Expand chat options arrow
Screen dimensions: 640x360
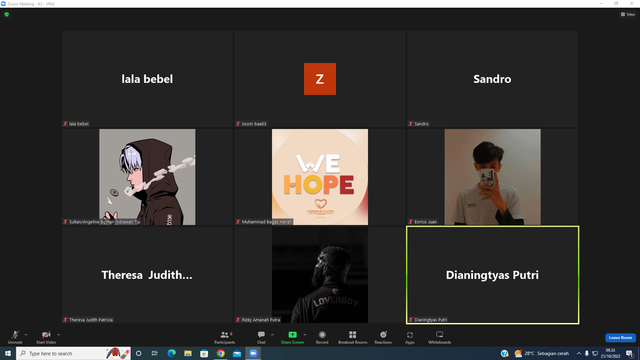[272, 335]
